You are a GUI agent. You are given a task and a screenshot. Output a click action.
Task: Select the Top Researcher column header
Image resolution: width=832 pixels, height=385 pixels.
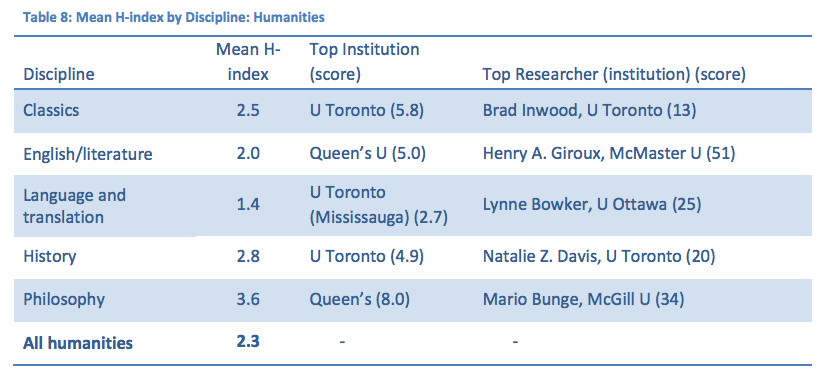[614, 75]
